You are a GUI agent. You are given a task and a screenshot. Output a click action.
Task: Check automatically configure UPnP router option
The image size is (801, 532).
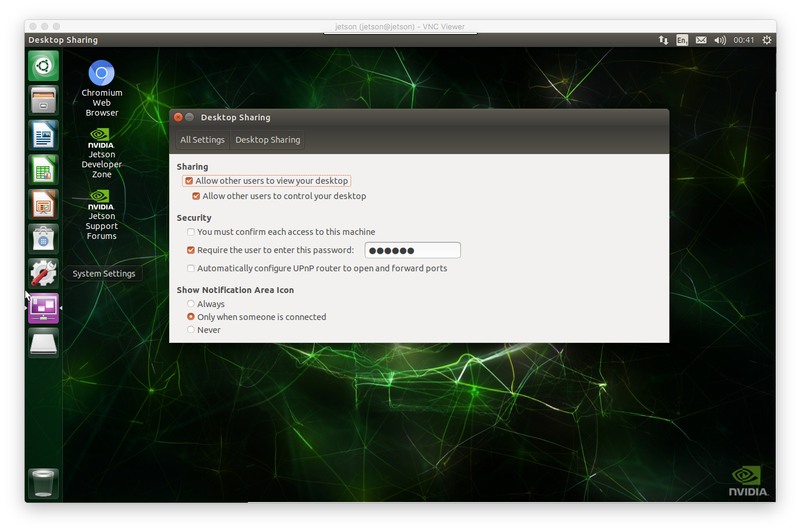coord(190,268)
